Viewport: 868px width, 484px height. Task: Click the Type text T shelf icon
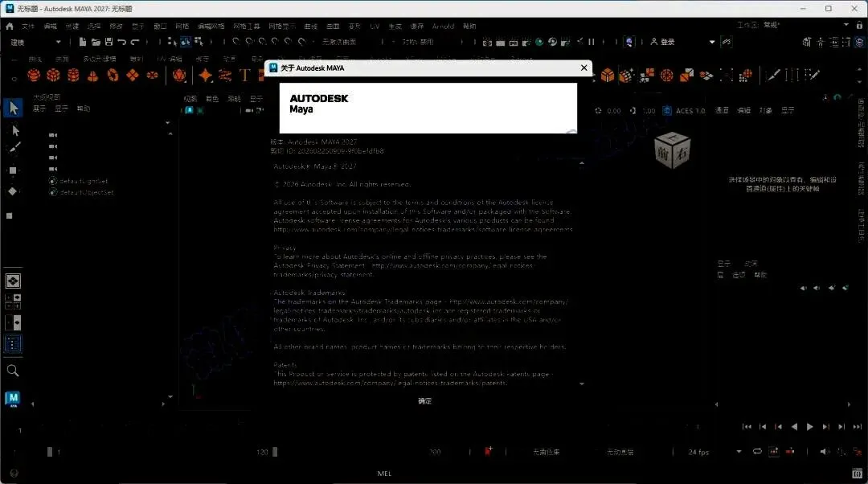click(x=244, y=75)
